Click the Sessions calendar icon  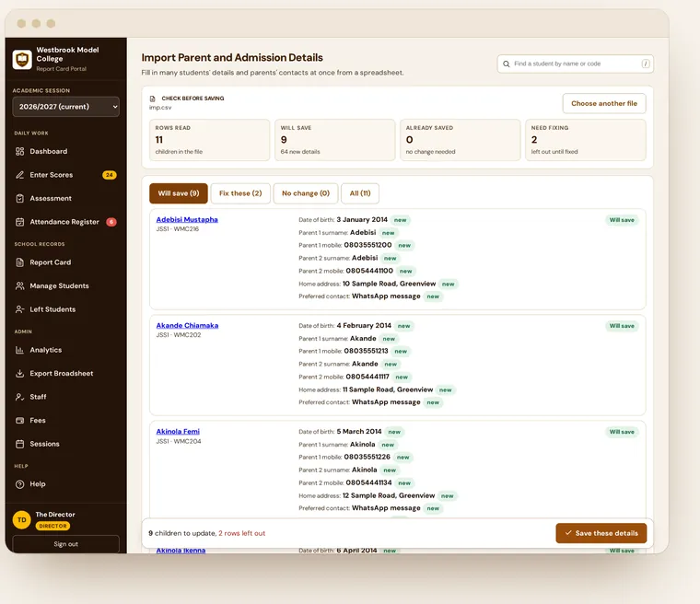click(x=19, y=444)
